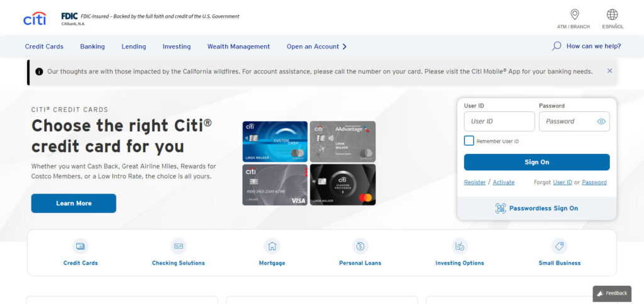The image size is (644, 304).
Task: Select the black Diamond Preferred card image
Action: coord(343,185)
